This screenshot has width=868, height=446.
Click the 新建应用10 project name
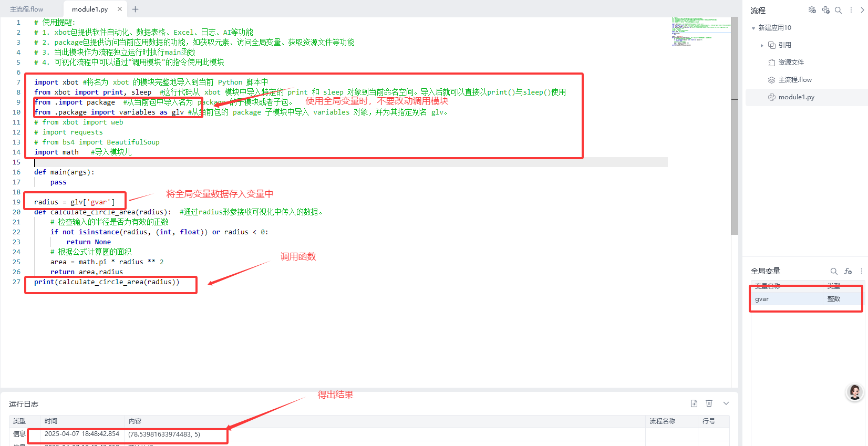774,28
